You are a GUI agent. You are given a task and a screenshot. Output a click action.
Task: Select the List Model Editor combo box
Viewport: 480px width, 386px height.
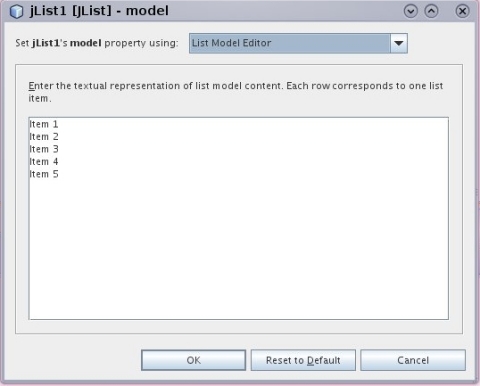click(x=298, y=43)
